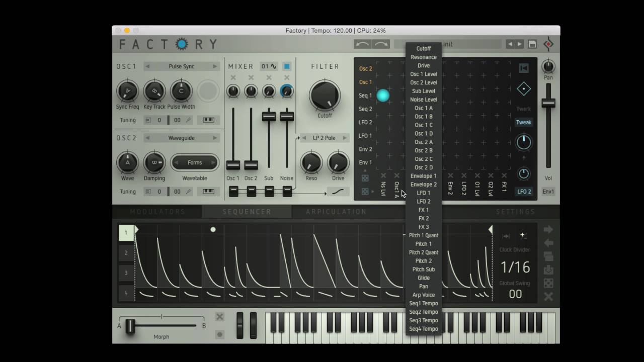
Task: Open the Forms wavetable selector
Action: click(x=195, y=162)
